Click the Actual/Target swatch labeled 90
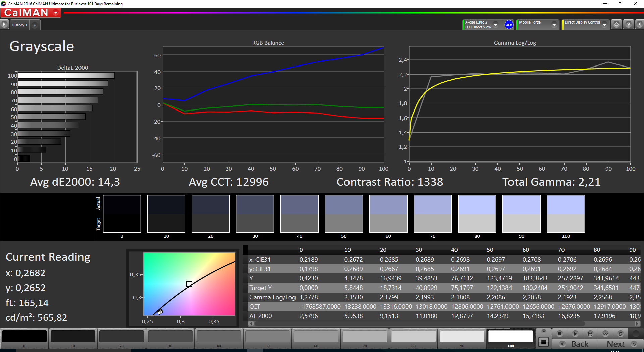644x352 pixels. point(522,214)
